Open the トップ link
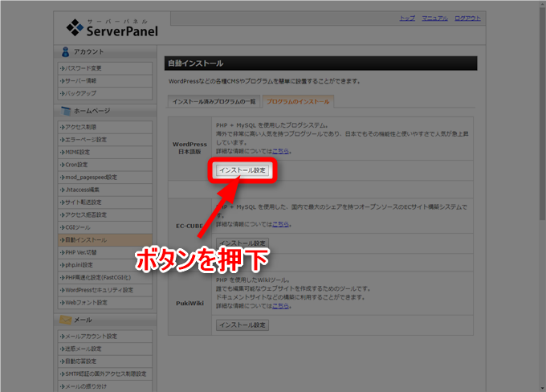This screenshot has height=392, width=546. 407,18
